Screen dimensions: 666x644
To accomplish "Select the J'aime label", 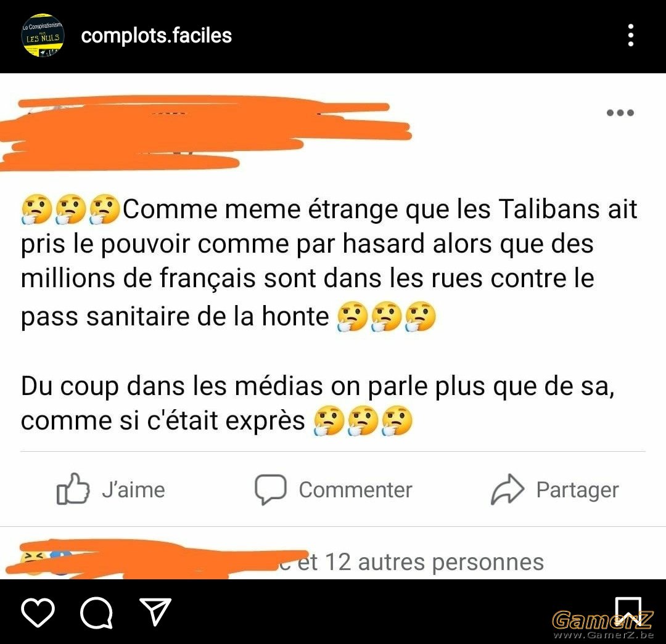I will (x=133, y=490).
